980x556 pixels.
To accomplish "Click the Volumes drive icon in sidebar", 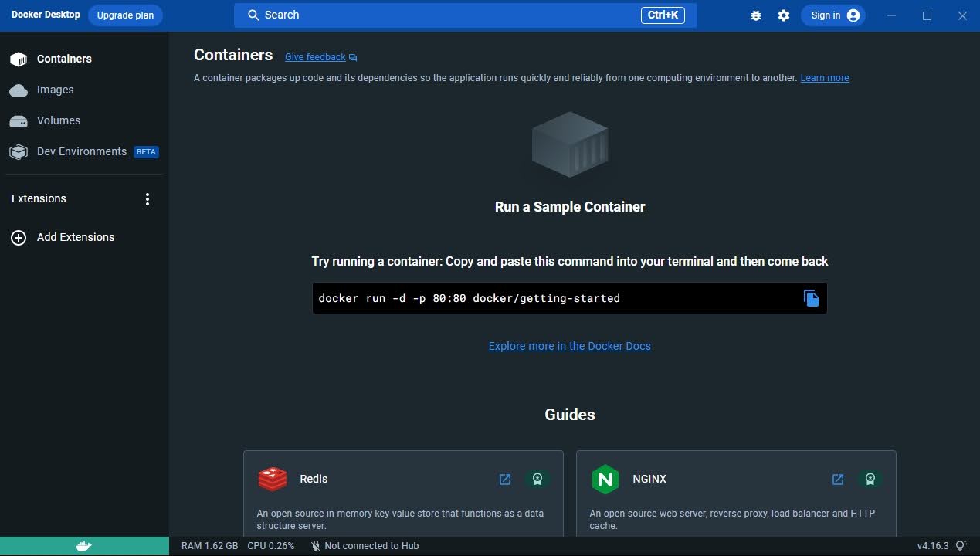I will coord(19,121).
